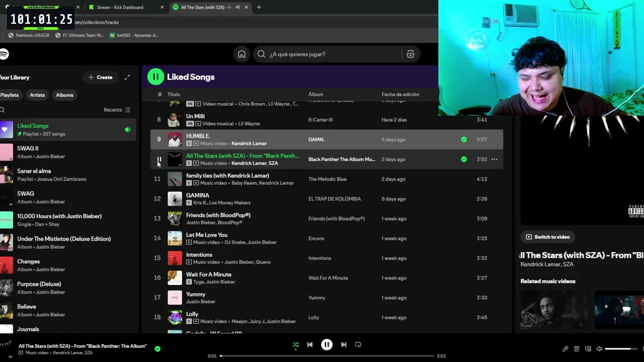Image resolution: width=644 pixels, height=362 pixels.
Task: Open Black Panther The Album link in track list
Action: tap(342, 159)
